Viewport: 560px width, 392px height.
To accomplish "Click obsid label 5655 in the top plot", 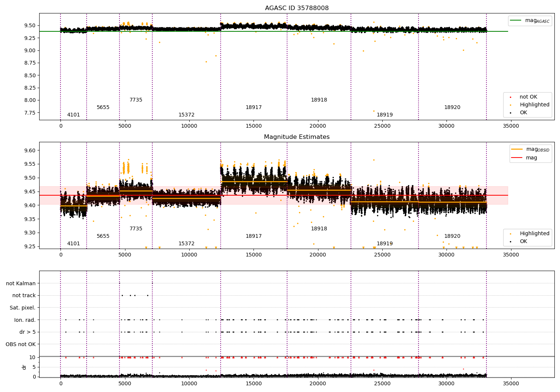I will (x=103, y=108).
